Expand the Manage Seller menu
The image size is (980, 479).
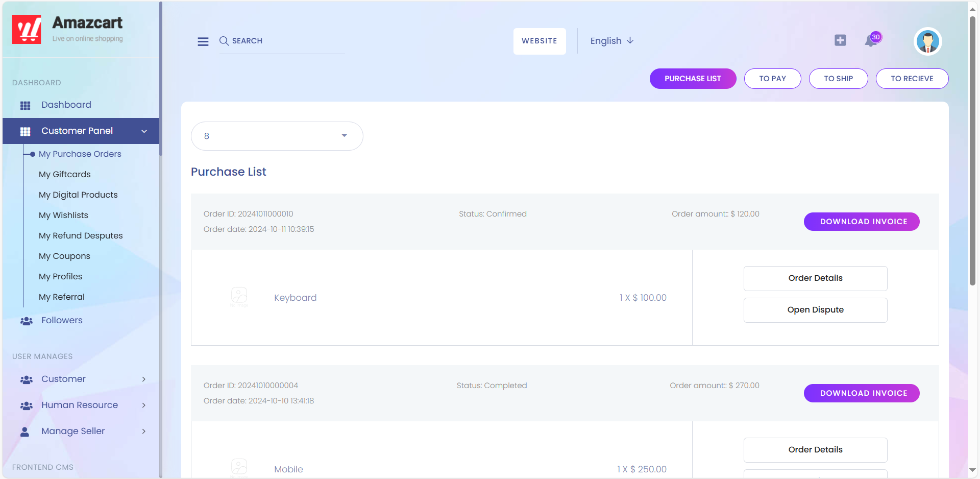coord(143,432)
